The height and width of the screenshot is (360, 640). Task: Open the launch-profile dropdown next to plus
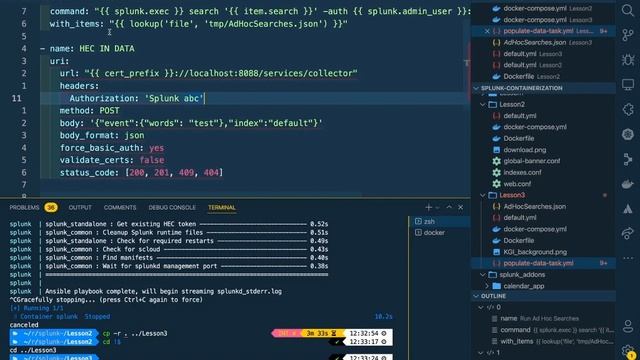[x=438, y=208]
